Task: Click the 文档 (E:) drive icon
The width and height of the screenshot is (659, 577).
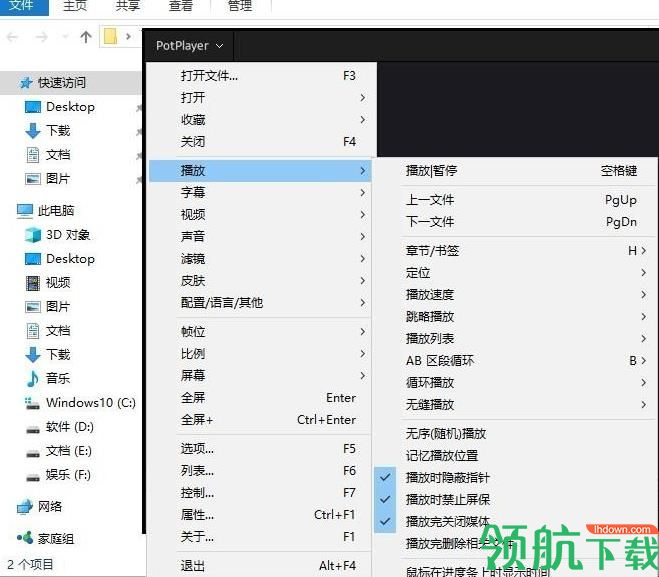Action: pyautogui.click(x=33, y=453)
